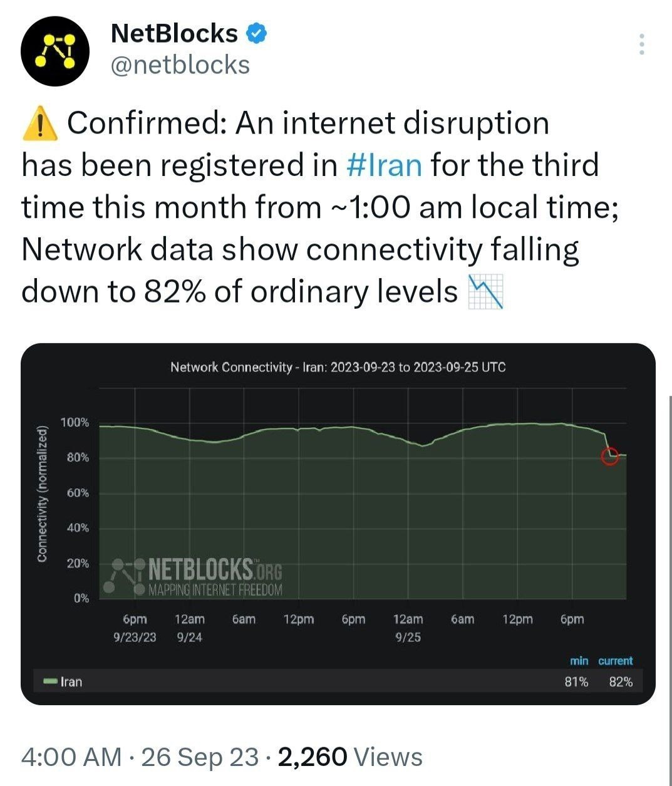The height and width of the screenshot is (786, 672).
Task: Click the downward chart emoji
Action: click(486, 292)
